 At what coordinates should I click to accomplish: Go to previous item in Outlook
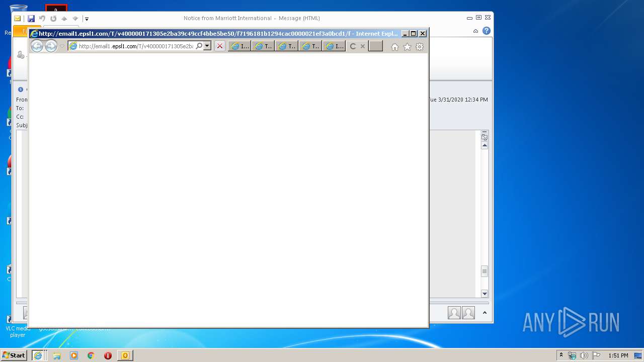tap(64, 19)
